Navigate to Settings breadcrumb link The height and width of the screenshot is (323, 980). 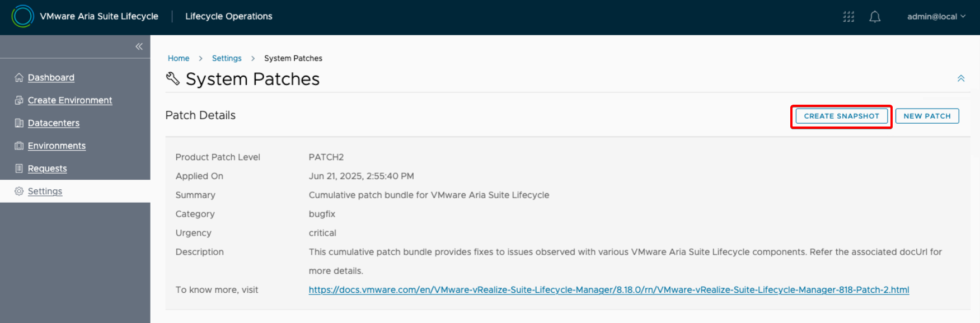click(x=227, y=58)
